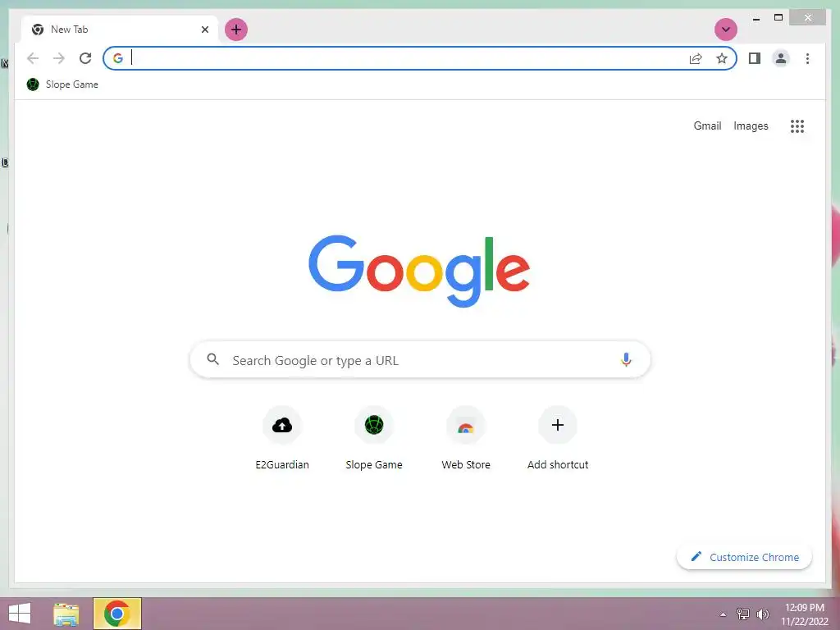
Task: Open the Images link
Action: point(751,126)
